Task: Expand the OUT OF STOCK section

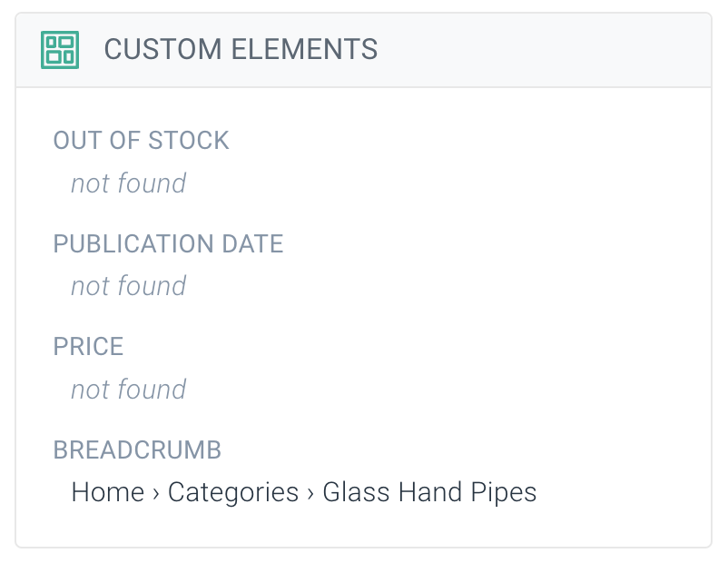Action: 141,141
